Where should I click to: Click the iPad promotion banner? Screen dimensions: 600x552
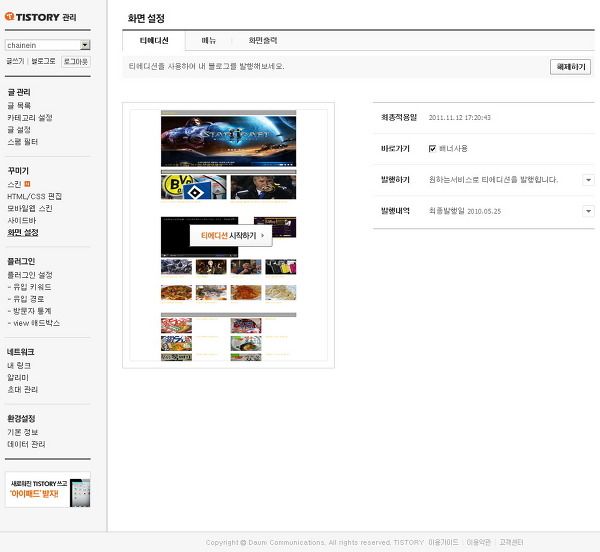(x=48, y=489)
